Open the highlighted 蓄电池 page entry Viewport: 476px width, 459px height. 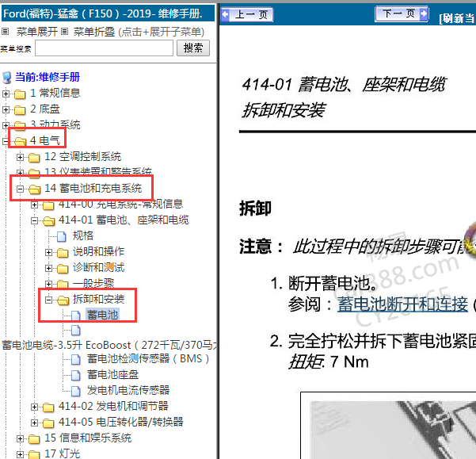[103, 315]
